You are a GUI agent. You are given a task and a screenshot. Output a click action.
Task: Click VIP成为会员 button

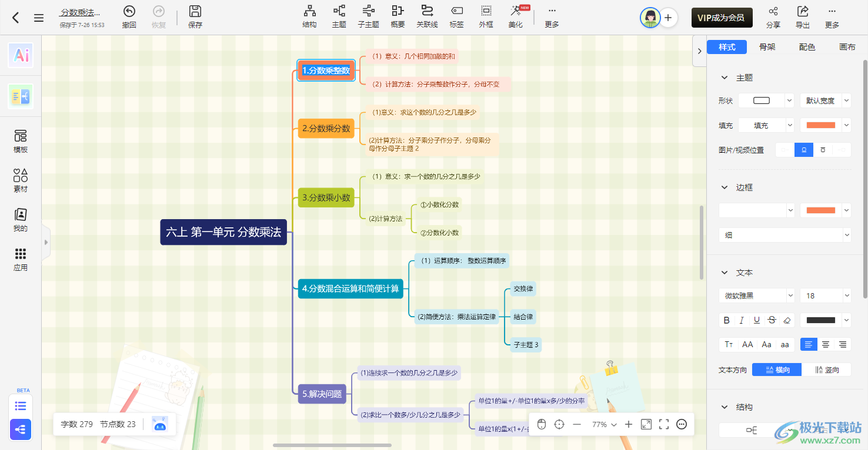click(x=722, y=18)
